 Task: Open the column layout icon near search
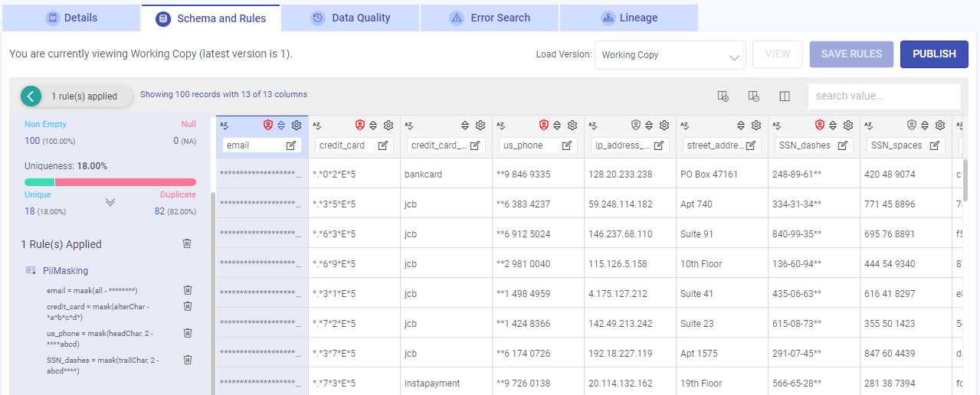[x=785, y=96]
